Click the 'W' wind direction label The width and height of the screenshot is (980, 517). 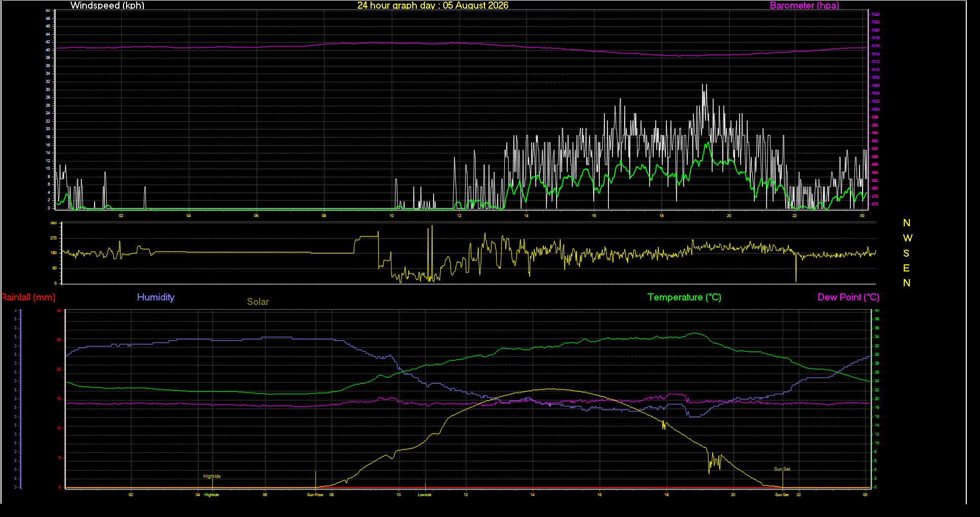[x=907, y=238]
